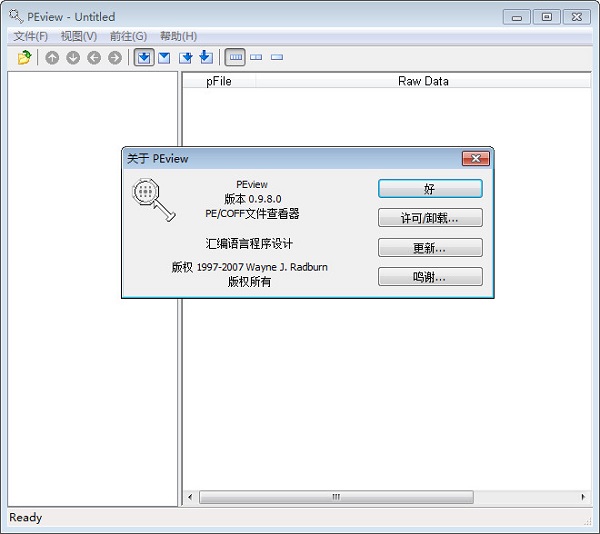Screen dimensions: 600x534
Task: Select the third blue address view icon
Action: pos(186,58)
